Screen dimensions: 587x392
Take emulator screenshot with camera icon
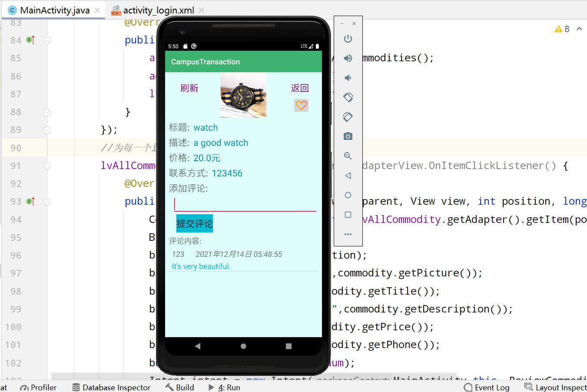(348, 136)
